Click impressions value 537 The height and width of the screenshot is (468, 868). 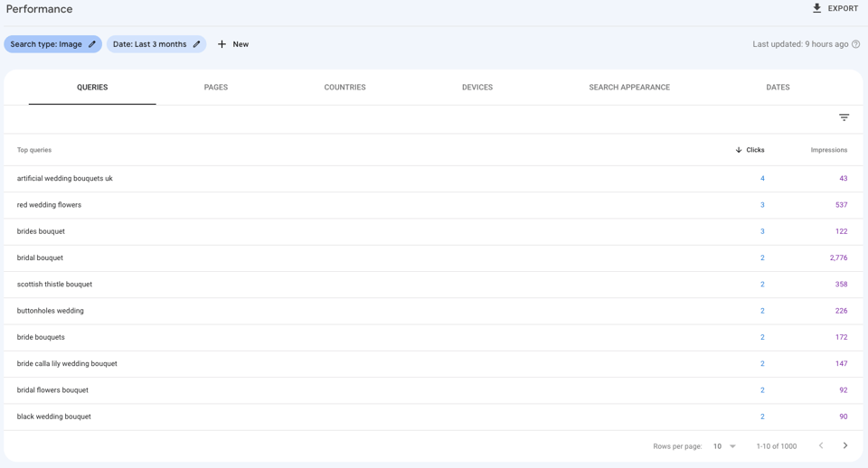click(x=842, y=205)
